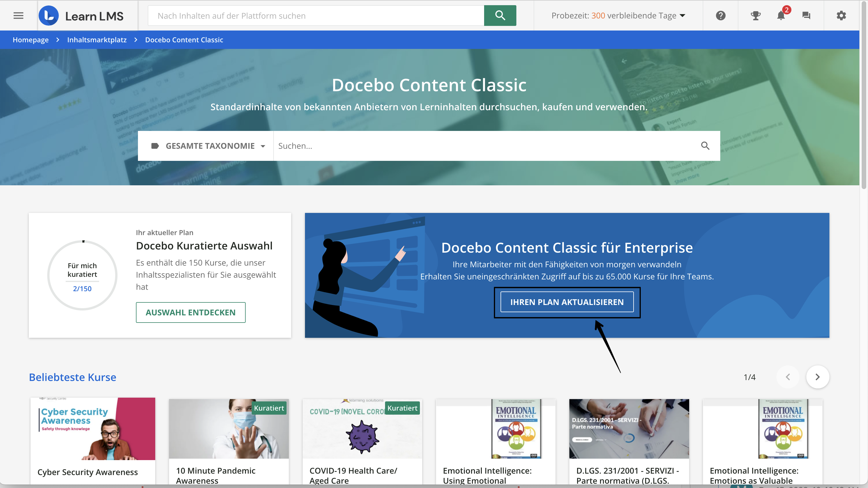The width and height of the screenshot is (868, 488).
Task: Expand the Probezeit remaining days dropdown
Action: (x=618, y=16)
